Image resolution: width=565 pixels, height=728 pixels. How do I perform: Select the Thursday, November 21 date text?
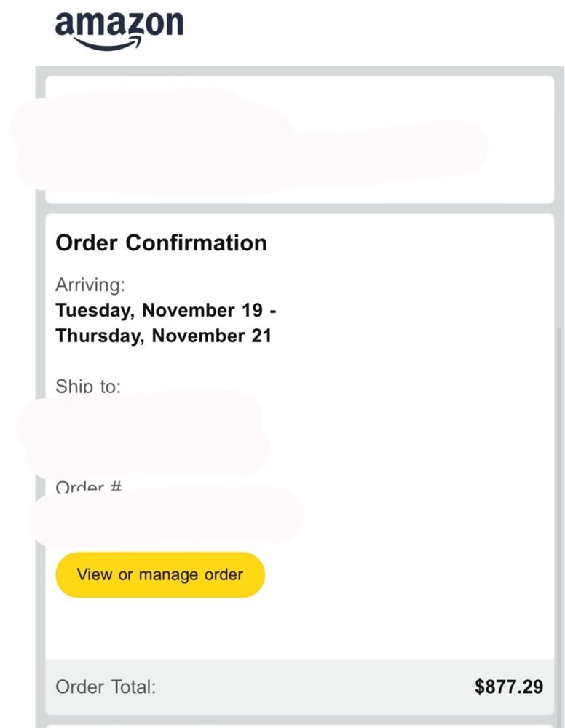coord(163,336)
